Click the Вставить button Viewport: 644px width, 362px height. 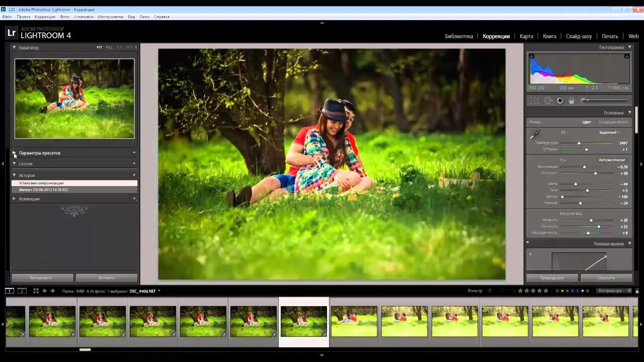(x=106, y=278)
